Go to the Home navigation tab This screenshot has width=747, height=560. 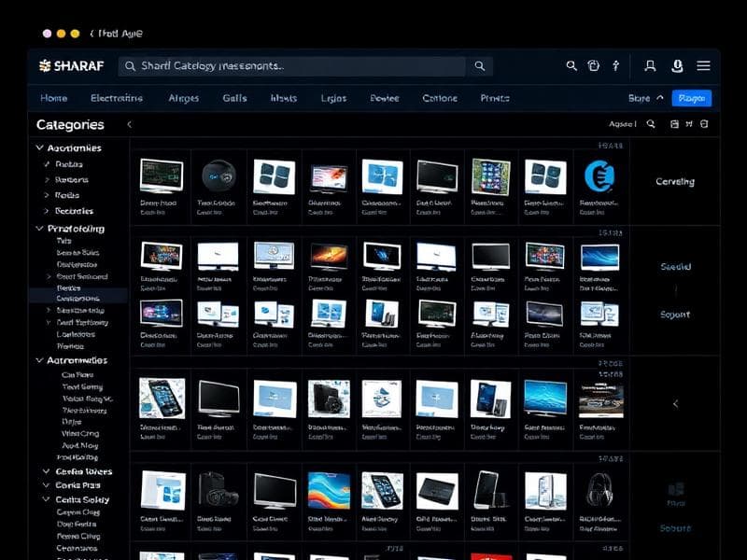tap(54, 98)
